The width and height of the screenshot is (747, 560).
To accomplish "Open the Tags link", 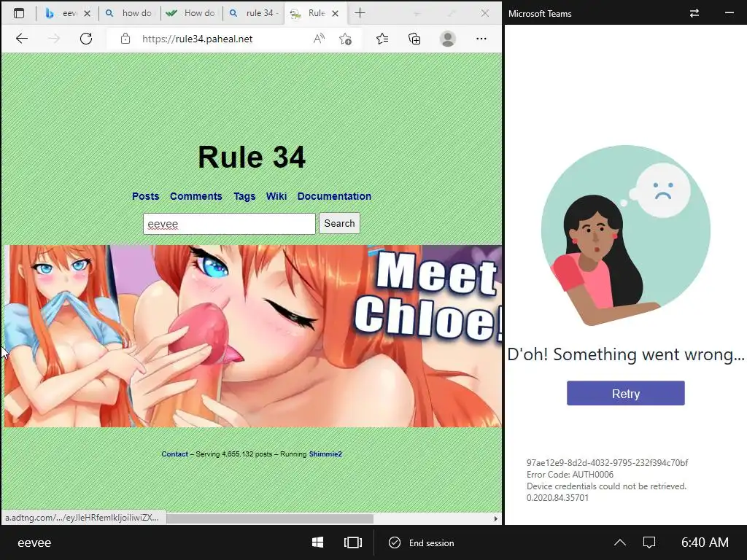I will 244,196.
